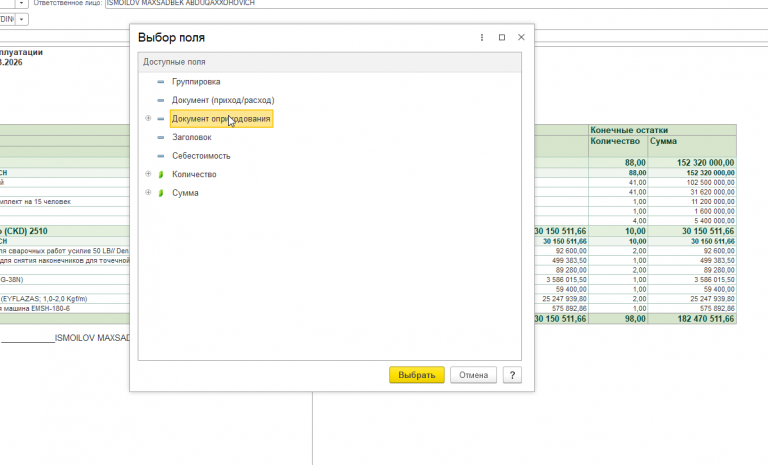The image size is (768, 465).
Task: Open help with the question mark button
Action: 512,375
